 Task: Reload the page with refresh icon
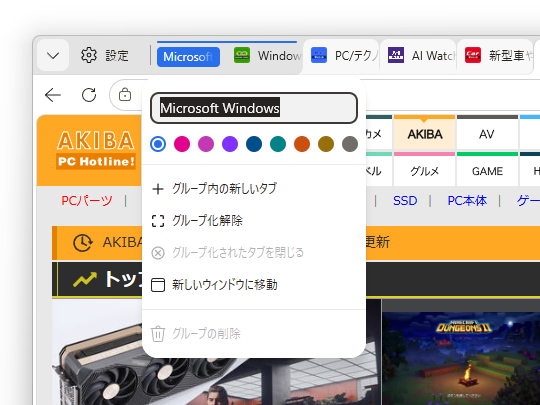(x=89, y=95)
